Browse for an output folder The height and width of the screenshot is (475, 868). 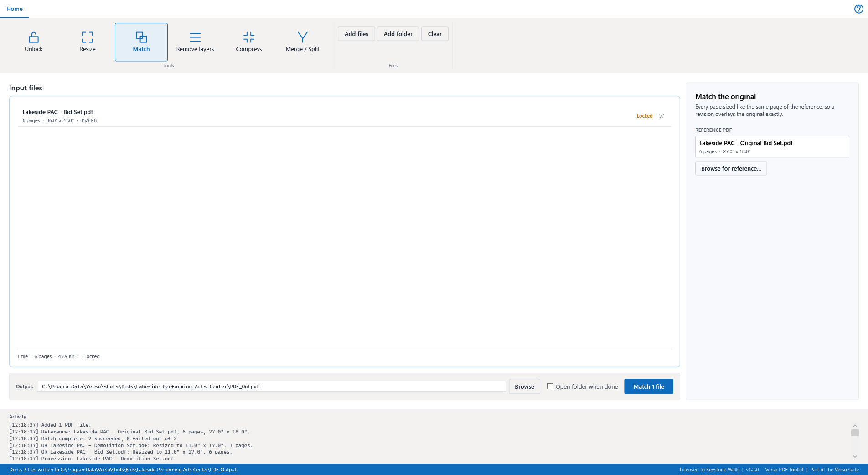pyautogui.click(x=524, y=386)
